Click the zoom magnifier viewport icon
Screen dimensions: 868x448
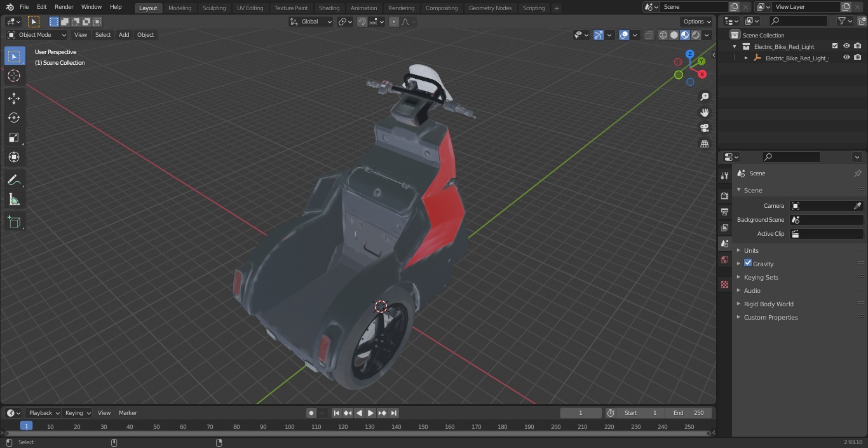pyautogui.click(x=704, y=97)
